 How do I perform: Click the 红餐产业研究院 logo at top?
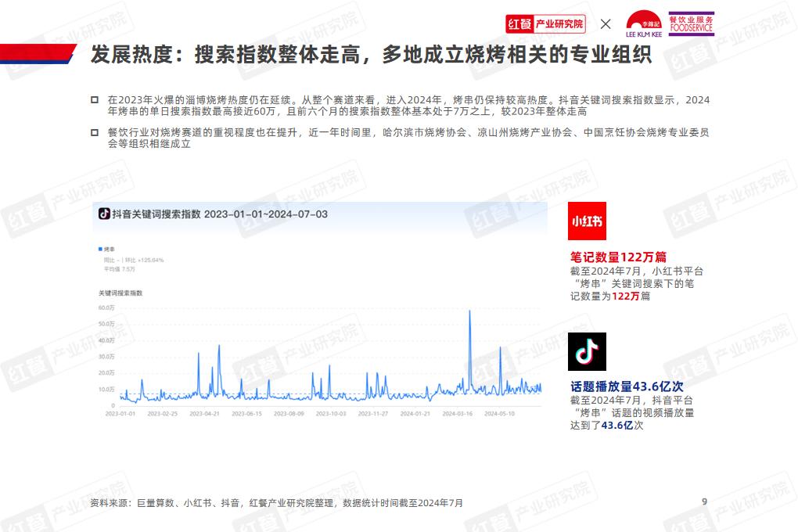(x=545, y=24)
